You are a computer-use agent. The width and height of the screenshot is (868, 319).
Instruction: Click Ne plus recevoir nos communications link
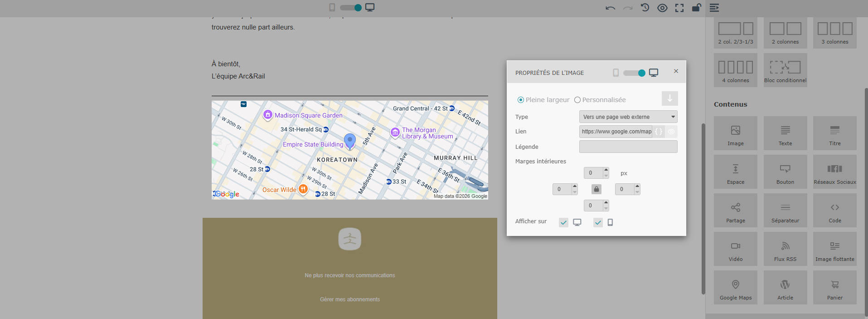(349, 275)
